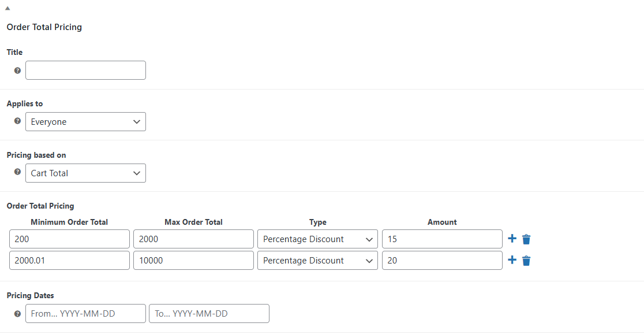Add a row after the 20 percent rule

(512, 260)
